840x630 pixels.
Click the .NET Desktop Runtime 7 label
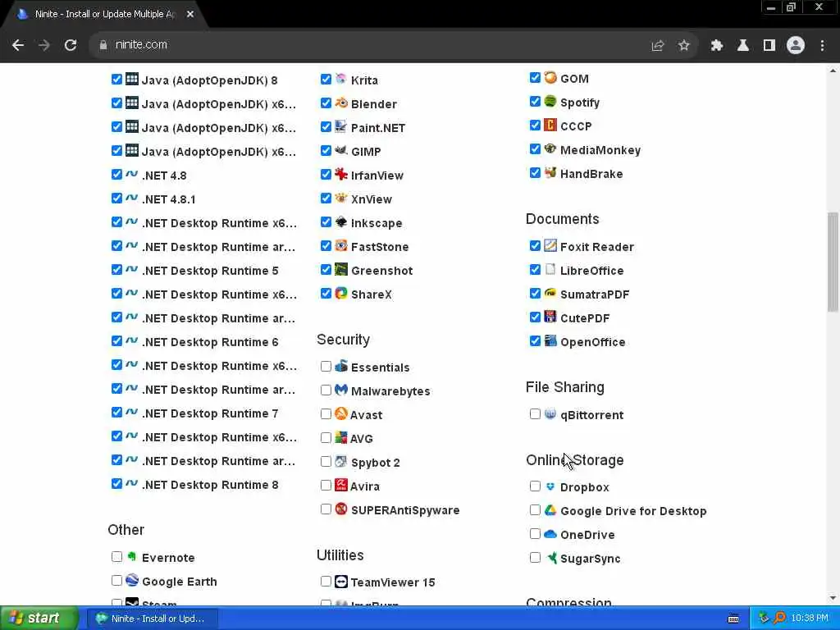pos(210,413)
